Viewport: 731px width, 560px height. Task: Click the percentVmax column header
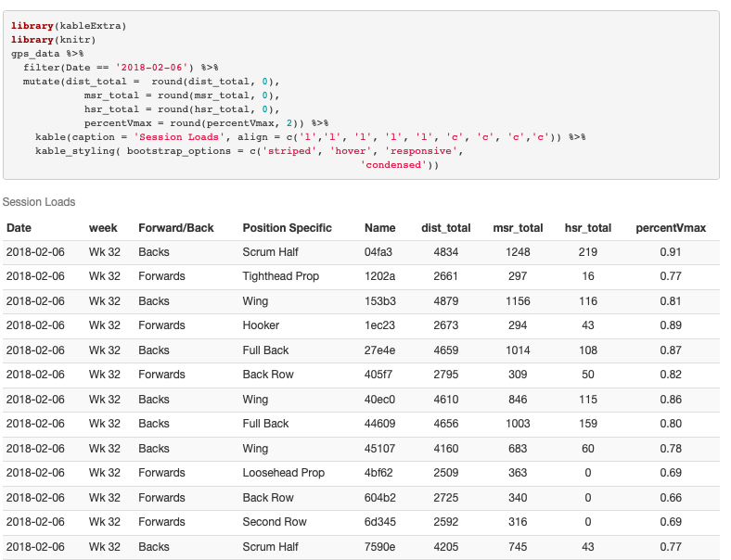tap(671, 227)
